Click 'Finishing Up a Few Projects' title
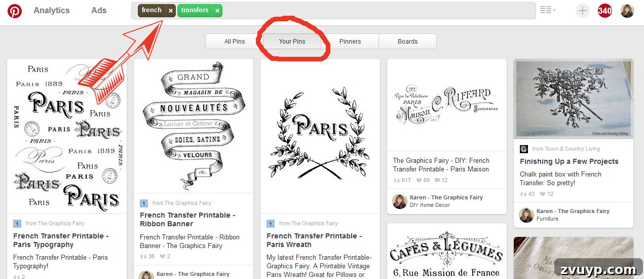 (569, 161)
